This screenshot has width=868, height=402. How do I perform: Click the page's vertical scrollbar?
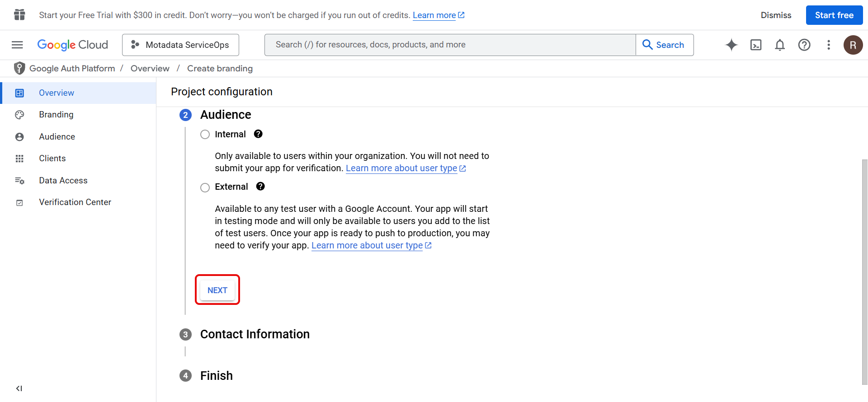click(x=864, y=271)
